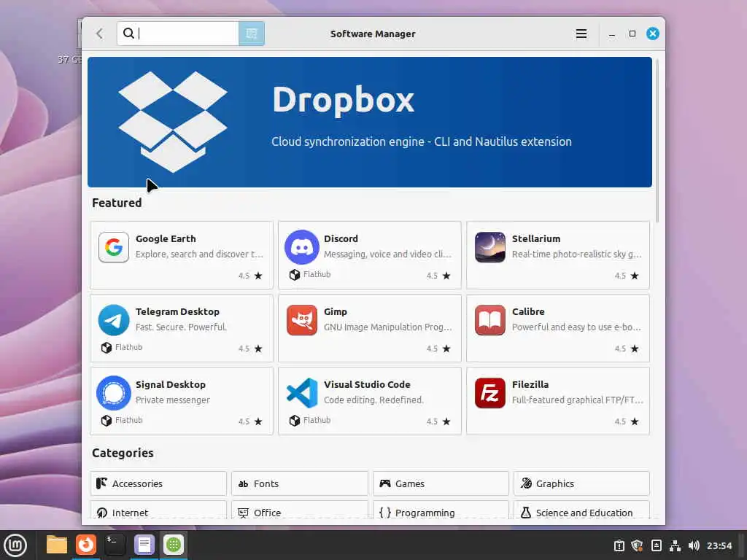Viewport: 747px width, 560px height.
Task: Open the Linux Mint start menu
Action: pos(15,545)
